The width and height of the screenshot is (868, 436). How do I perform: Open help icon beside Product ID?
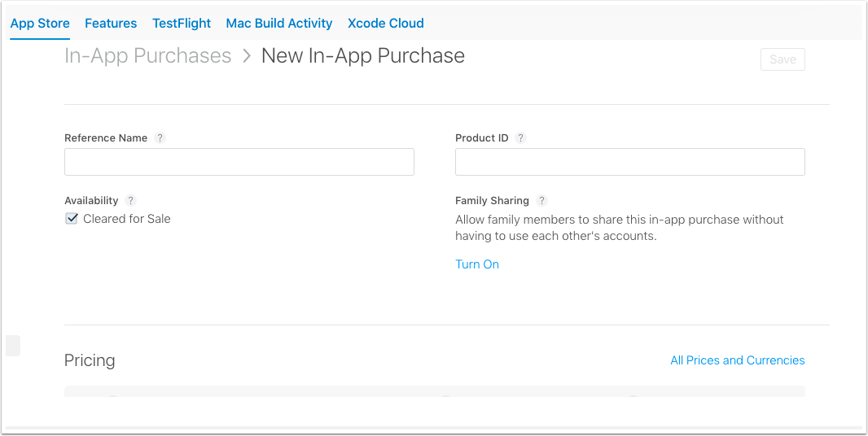[521, 138]
